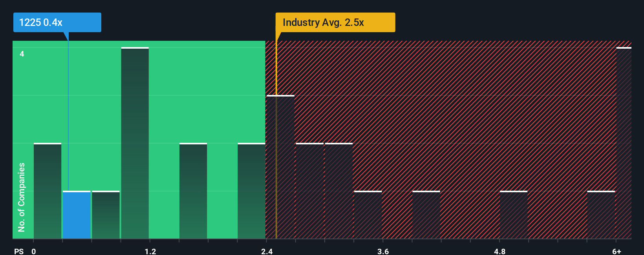
Task: Click the '0' x-axis label
Action: click(34, 251)
